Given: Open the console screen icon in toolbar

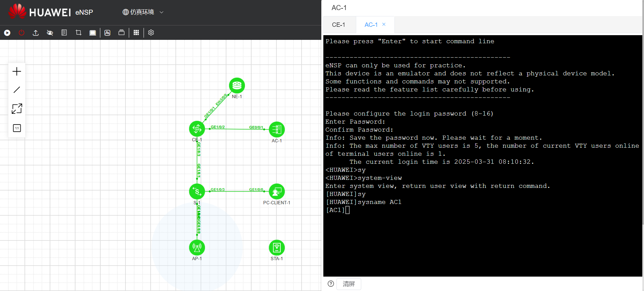Looking at the screenshot, I should click(93, 33).
